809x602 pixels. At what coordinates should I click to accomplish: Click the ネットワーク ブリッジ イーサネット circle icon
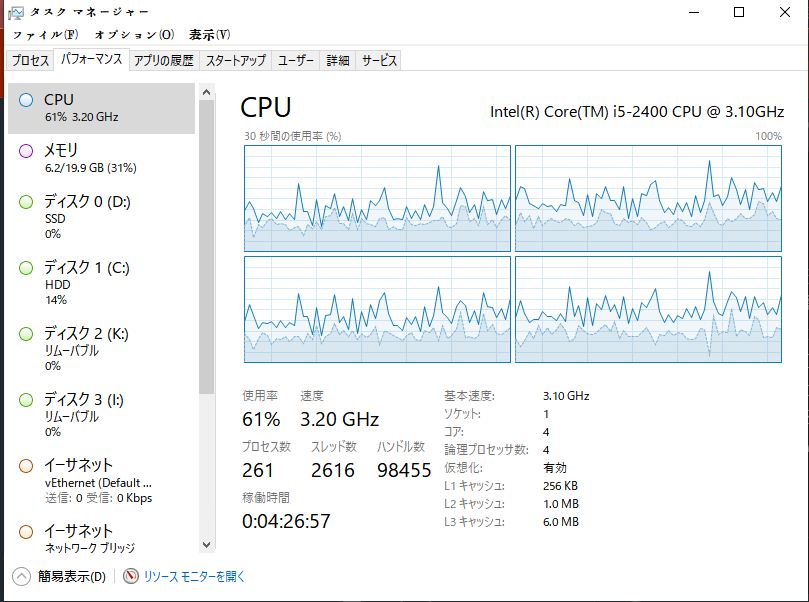26,532
